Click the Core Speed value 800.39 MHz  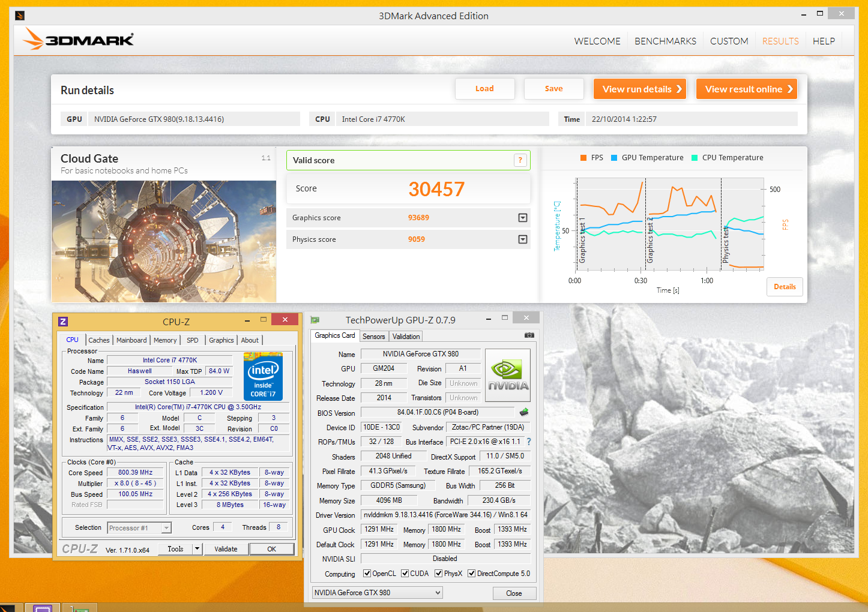point(135,473)
